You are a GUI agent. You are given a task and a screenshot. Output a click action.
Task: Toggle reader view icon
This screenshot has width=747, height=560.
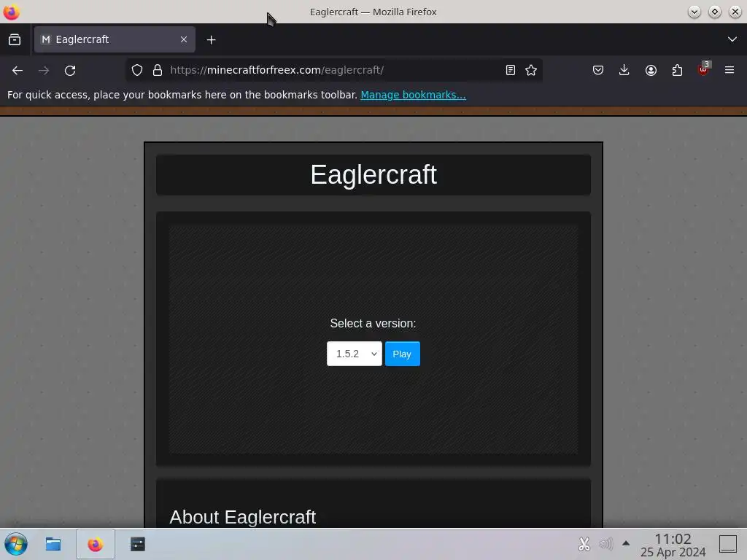click(x=510, y=71)
